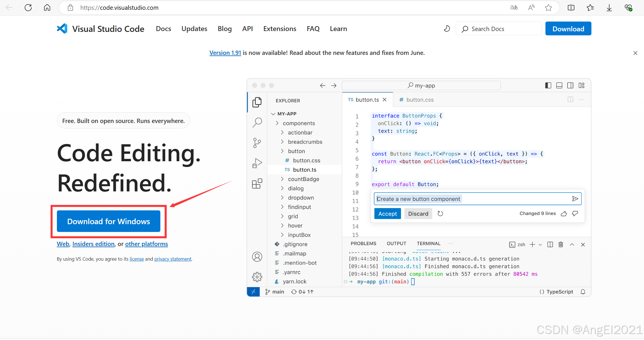
Task: Discard the inline chat changes
Action: (x=418, y=214)
